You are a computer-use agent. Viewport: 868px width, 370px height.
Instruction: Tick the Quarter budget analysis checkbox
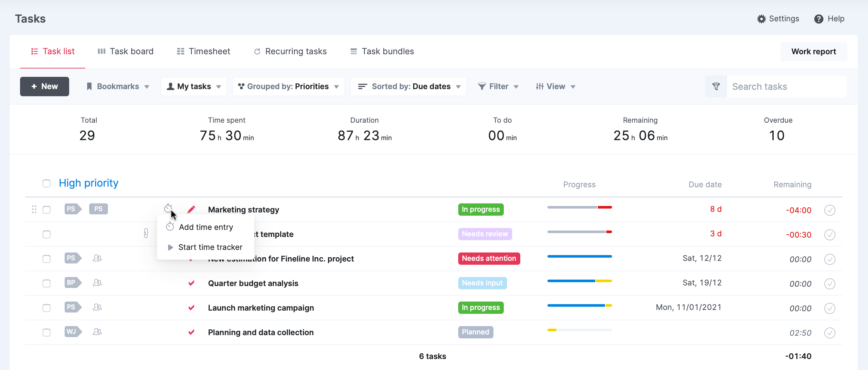click(47, 283)
